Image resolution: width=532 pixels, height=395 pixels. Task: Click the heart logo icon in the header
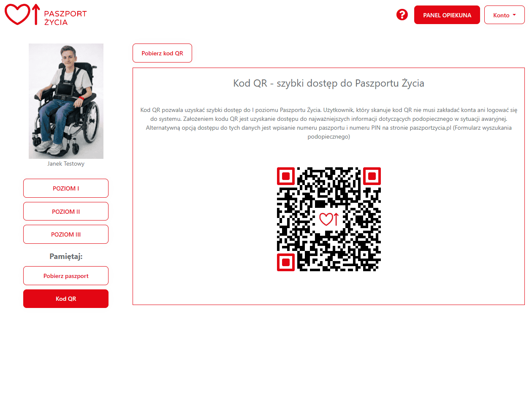[x=17, y=14]
